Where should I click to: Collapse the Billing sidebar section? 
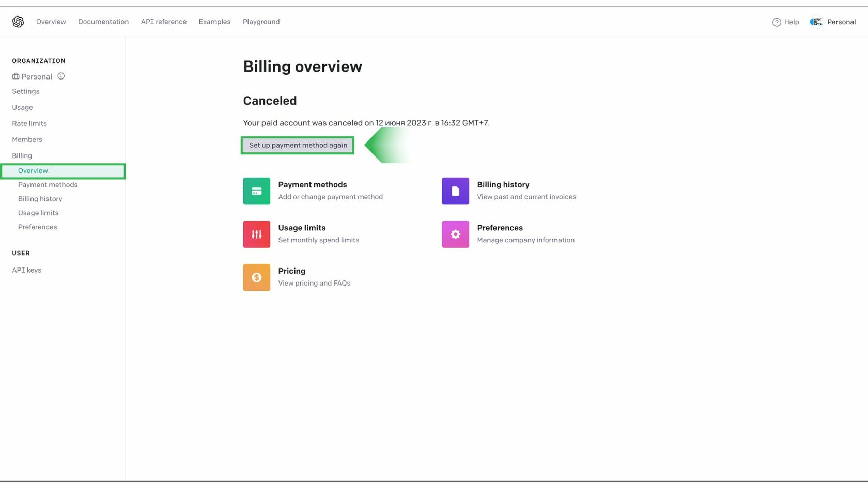pos(22,155)
